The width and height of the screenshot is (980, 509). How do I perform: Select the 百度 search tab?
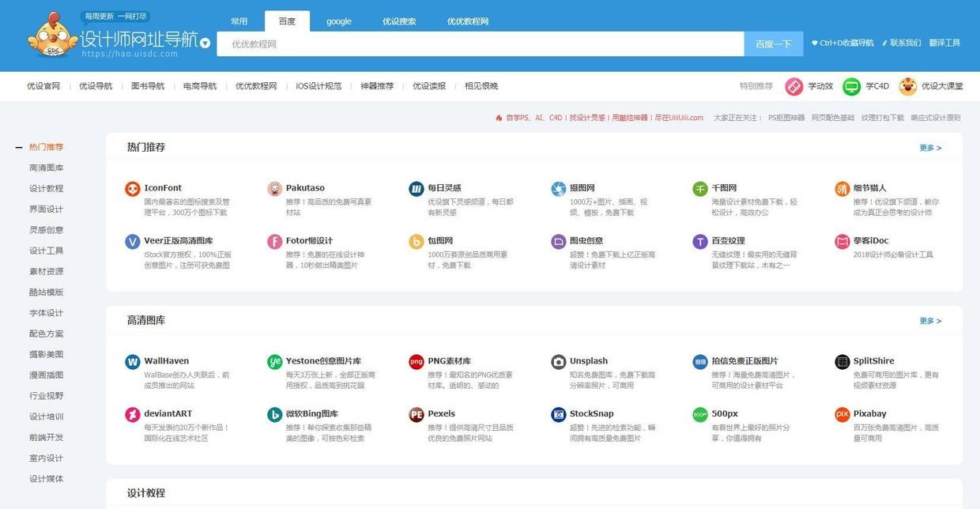point(287,21)
